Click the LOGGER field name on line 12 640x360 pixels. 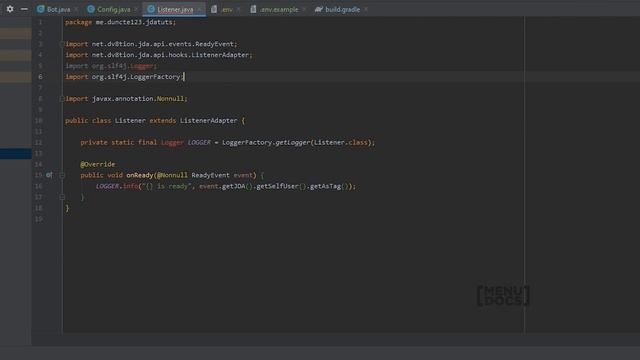tap(199, 143)
